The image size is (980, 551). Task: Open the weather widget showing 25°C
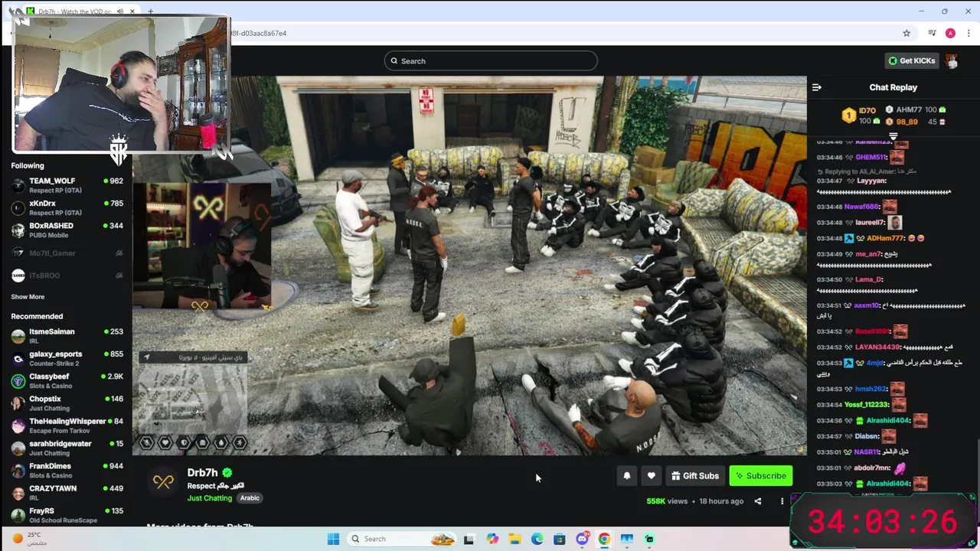coord(29,539)
